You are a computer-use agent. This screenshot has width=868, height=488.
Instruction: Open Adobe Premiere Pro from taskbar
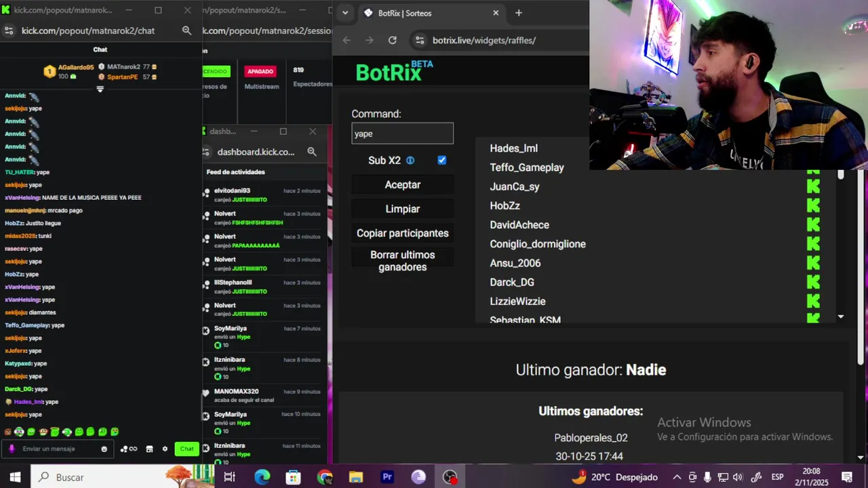click(387, 477)
